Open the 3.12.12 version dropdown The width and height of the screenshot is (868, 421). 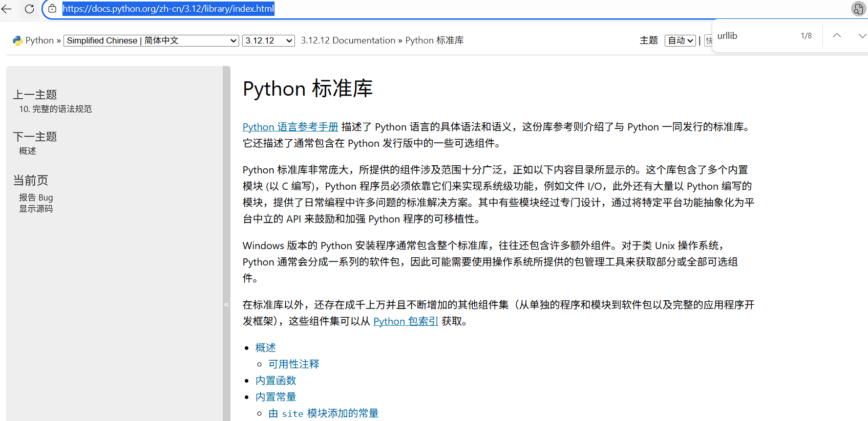coord(269,40)
